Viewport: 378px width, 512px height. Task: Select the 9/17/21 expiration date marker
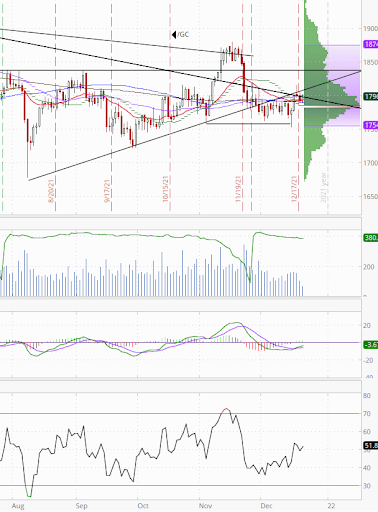coord(107,191)
